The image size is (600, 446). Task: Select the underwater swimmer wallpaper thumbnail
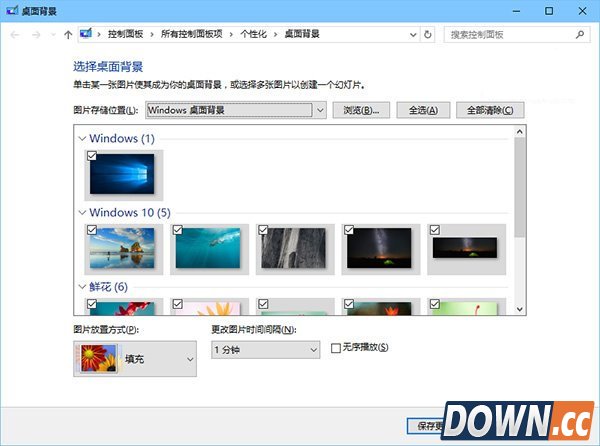208,248
